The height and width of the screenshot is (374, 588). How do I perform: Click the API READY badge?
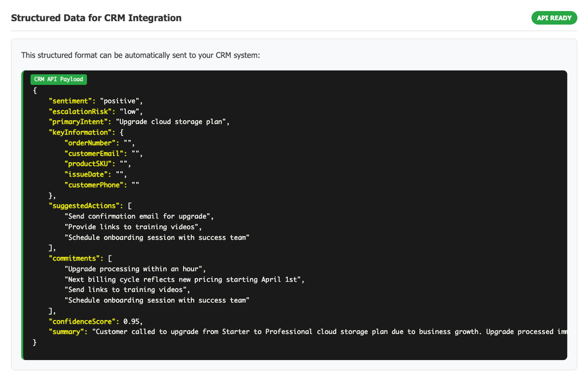tap(554, 18)
